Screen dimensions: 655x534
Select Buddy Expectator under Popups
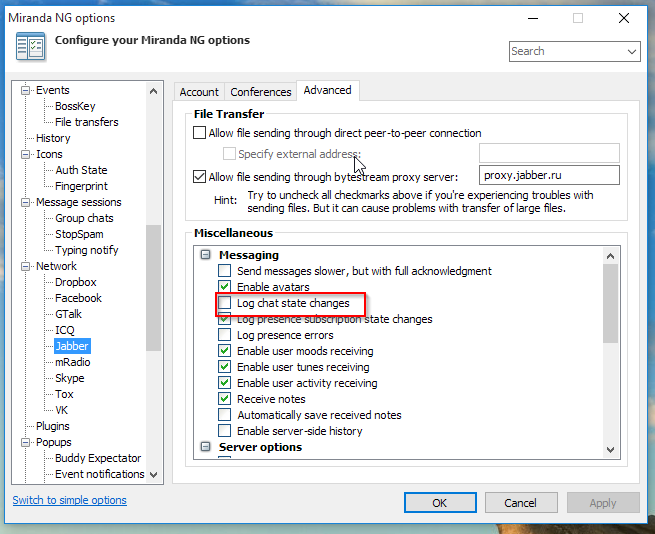[x=98, y=458]
